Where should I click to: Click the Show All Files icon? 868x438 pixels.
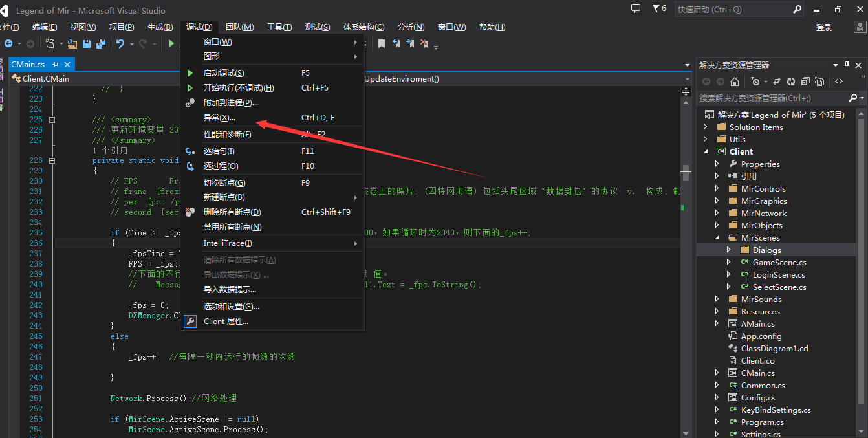819,82
